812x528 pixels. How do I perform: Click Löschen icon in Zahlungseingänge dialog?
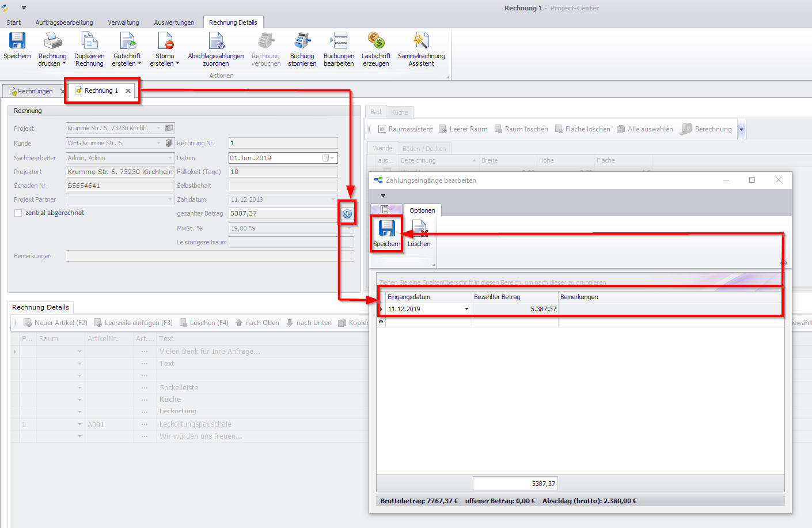pos(419,229)
